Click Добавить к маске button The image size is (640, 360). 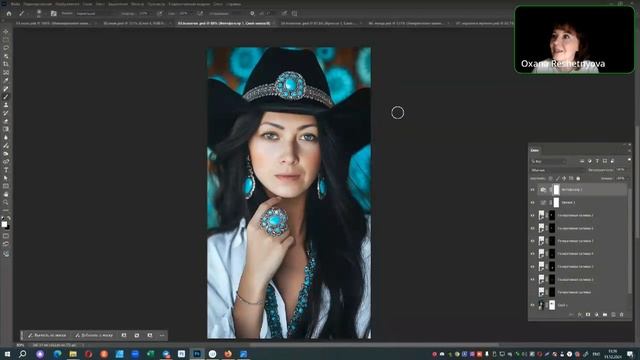(x=94, y=336)
